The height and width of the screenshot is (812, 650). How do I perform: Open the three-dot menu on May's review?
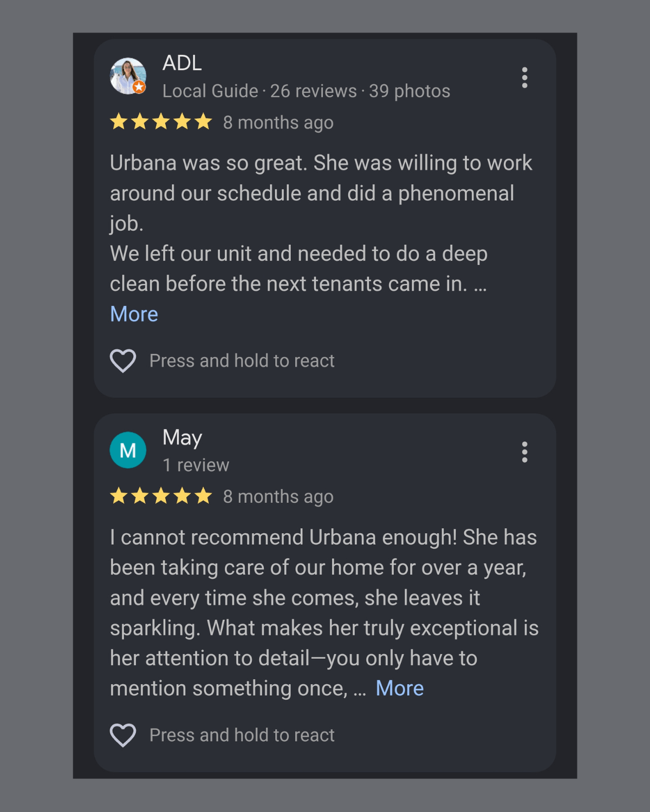coord(524,452)
